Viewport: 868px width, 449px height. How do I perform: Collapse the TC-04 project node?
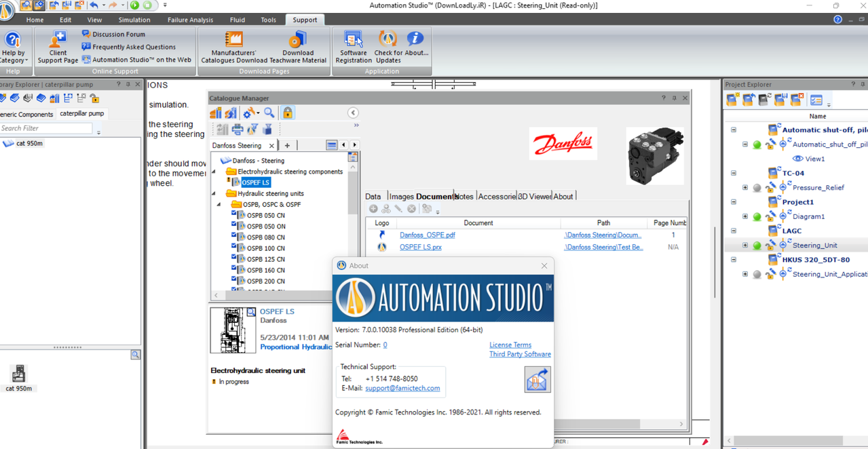pyautogui.click(x=734, y=173)
